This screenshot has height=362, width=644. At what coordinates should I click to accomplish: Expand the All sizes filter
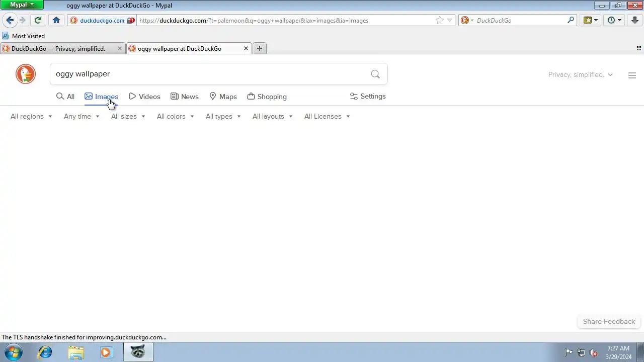128,116
